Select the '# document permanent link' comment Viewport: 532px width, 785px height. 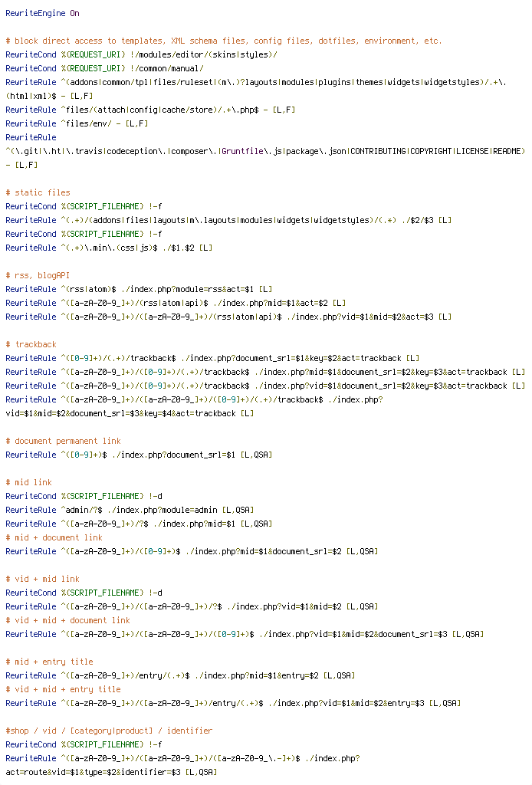pyautogui.click(x=64, y=441)
